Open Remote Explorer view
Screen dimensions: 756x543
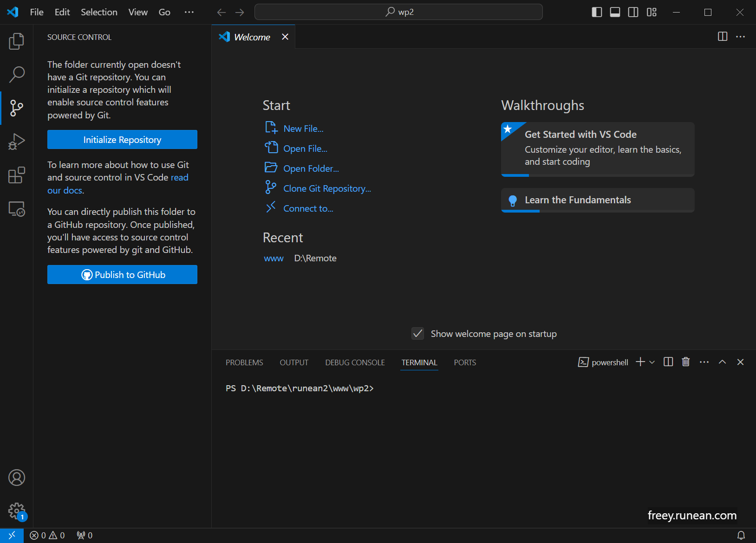pos(17,209)
